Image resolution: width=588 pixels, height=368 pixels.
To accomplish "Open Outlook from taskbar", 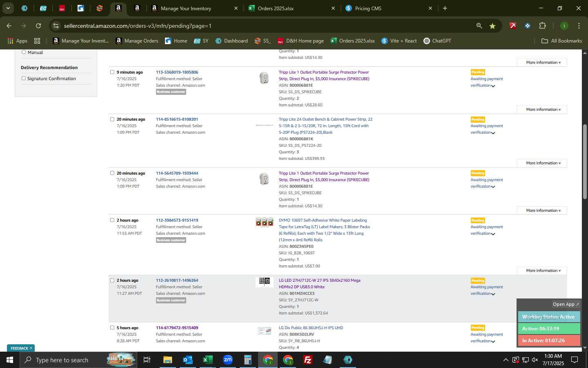I will [x=187, y=360].
